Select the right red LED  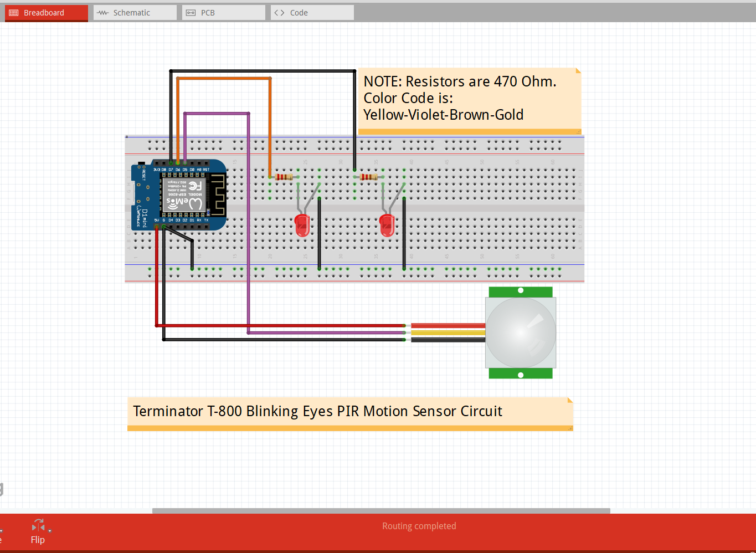[387, 225]
